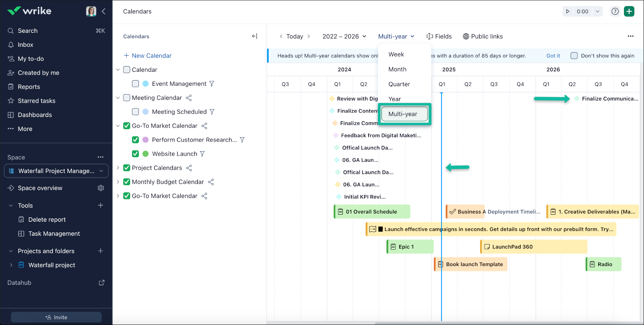
Task: Open the three-dots calendar options menu
Action: pyautogui.click(x=630, y=36)
